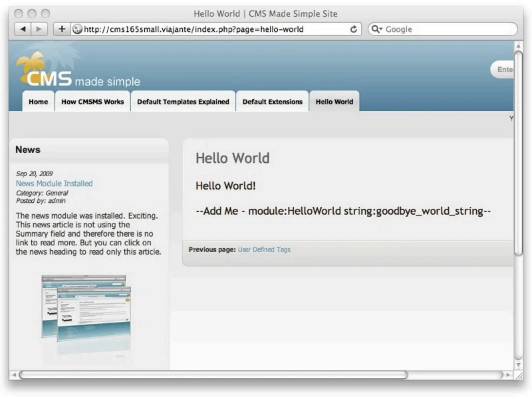This screenshot has width=532, height=399.
Task: Open the Google search magnifier dropdown
Action: [377, 29]
